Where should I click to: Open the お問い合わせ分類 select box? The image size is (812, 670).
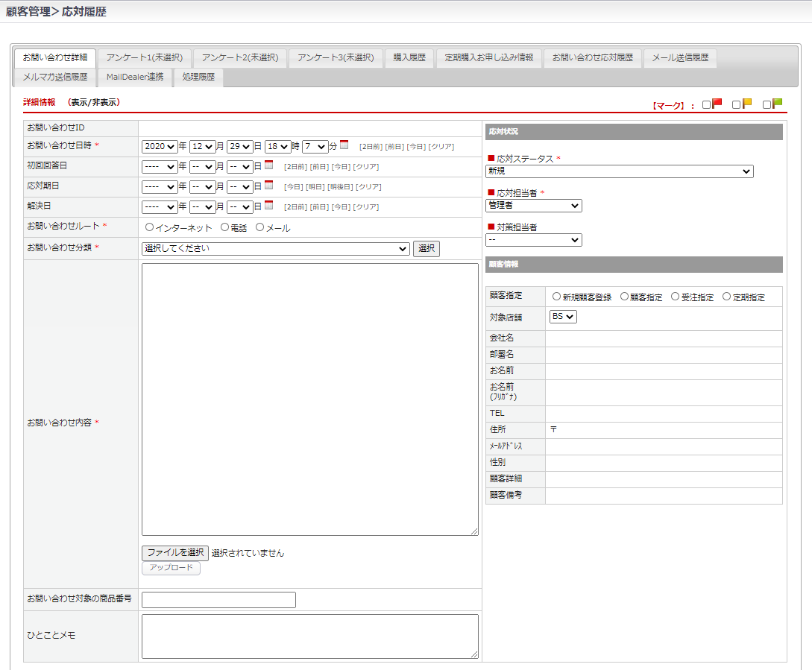[x=275, y=249]
